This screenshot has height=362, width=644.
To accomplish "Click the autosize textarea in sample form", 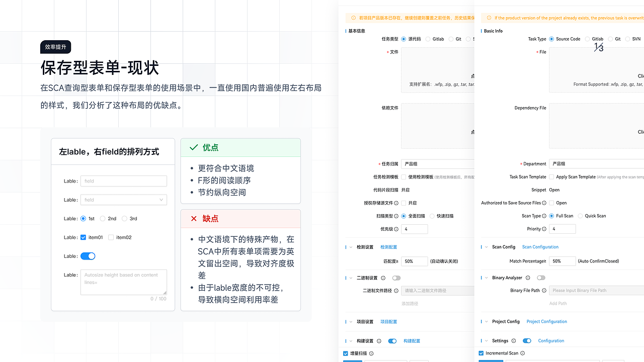I will pos(124,282).
